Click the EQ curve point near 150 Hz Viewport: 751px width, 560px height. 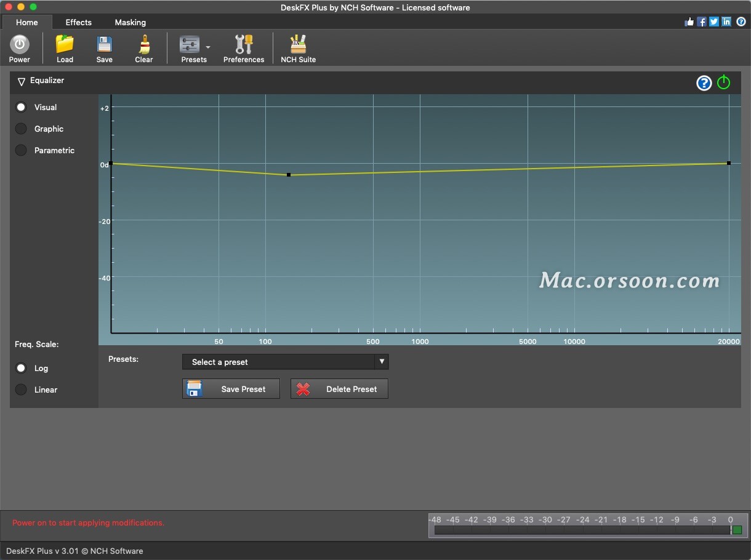click(x=289, y=175)
